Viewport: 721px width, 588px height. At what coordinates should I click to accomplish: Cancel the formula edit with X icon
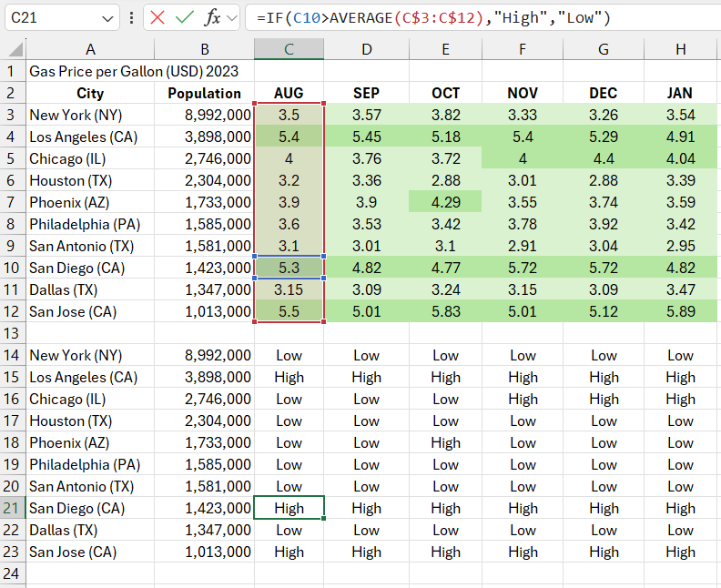pos(157,18)
